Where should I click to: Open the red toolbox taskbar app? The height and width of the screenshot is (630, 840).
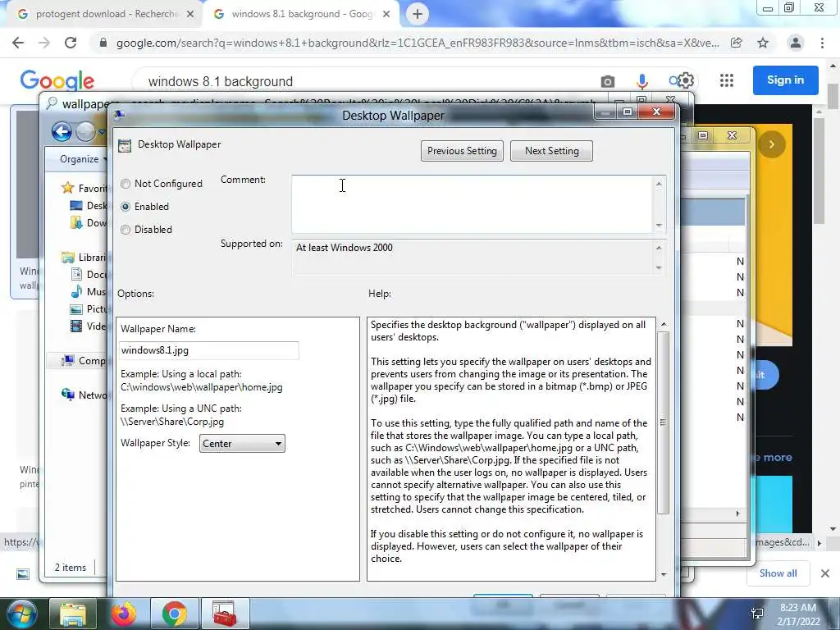tap(225, 614)
